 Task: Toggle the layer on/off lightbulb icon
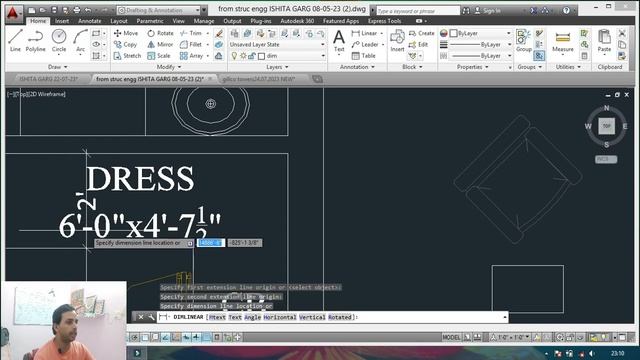(x=234, y=56)
